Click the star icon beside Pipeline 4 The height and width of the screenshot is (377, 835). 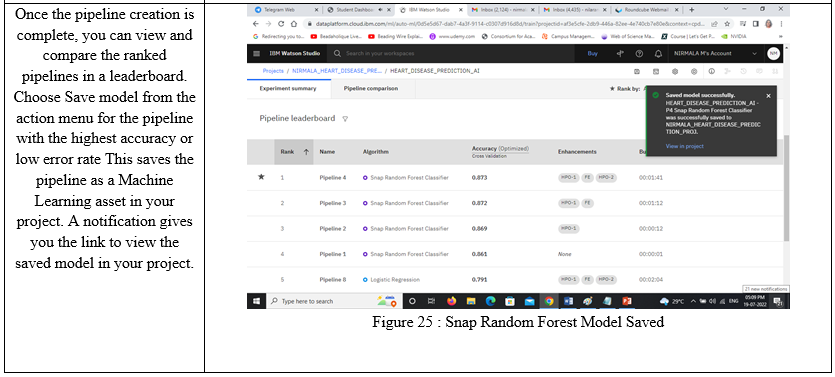[261, 177]
